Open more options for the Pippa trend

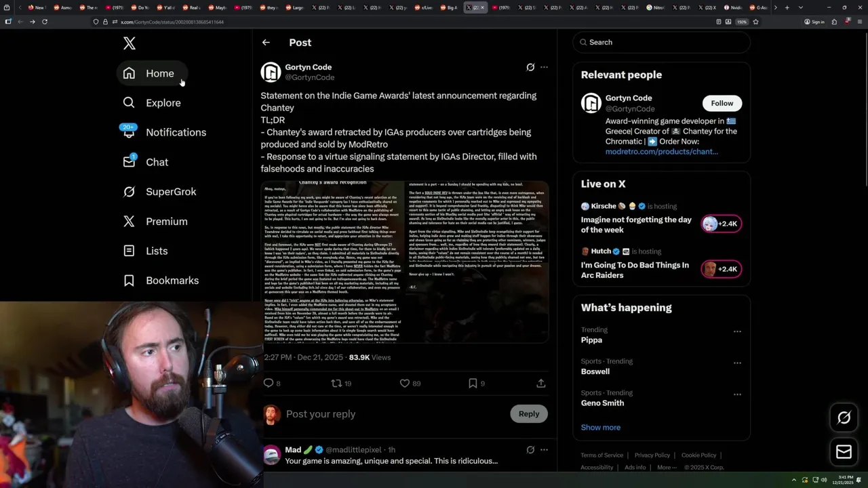click(737, 331)
